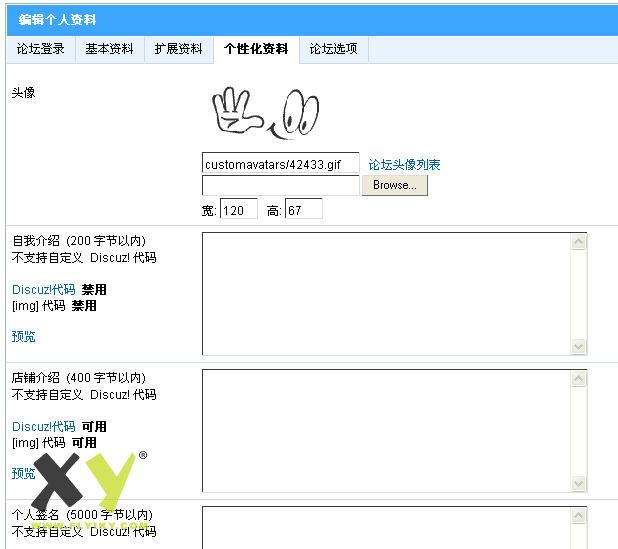Open the 论坛头像列表 link
The width and height of the screenshot is (618, 549).
[x=404, y=165]
